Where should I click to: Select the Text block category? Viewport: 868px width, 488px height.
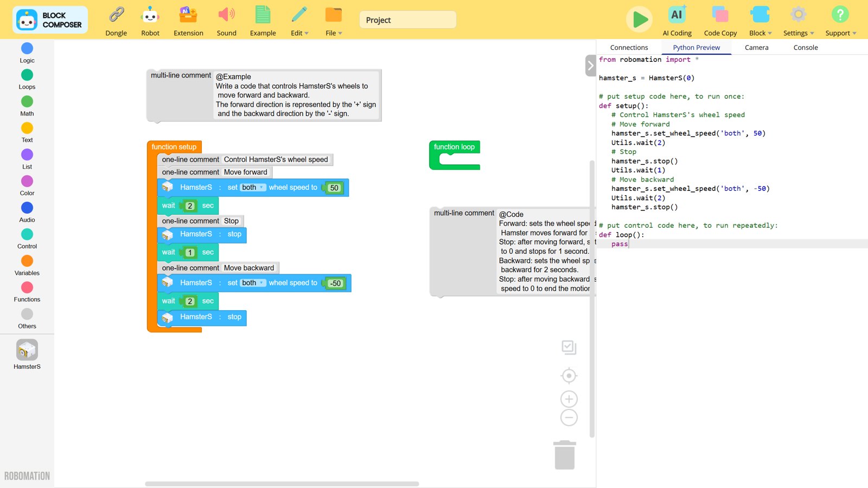[x=27, y=132]
